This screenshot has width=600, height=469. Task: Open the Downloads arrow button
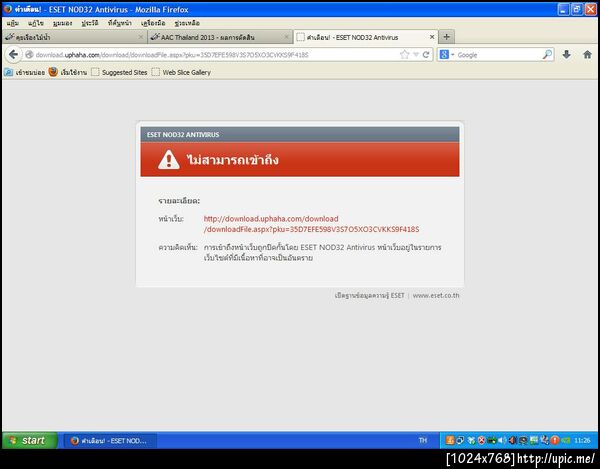point(567,55)
